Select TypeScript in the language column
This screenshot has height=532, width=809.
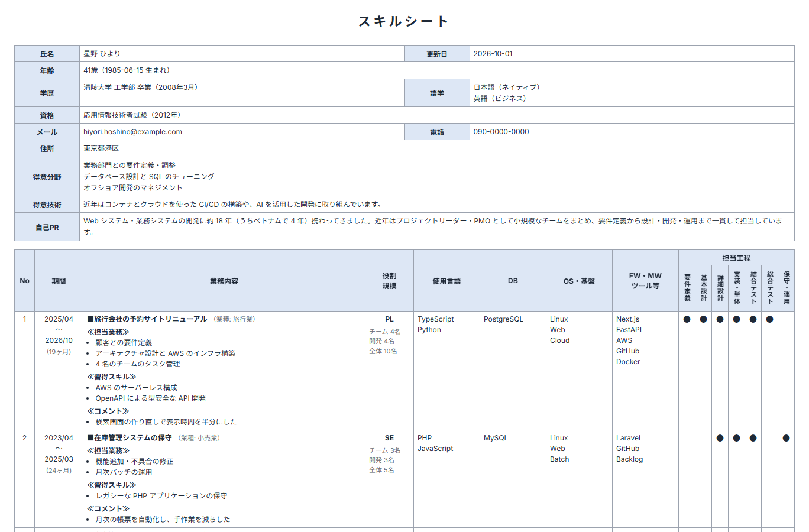click(x=436, y=319)
